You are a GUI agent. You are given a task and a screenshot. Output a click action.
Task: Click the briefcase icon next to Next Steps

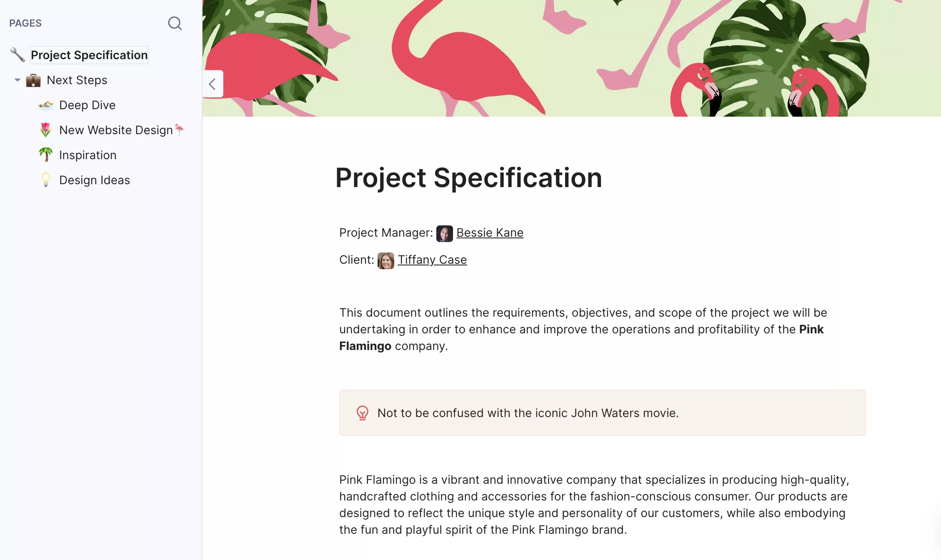[x=33, y=80]
